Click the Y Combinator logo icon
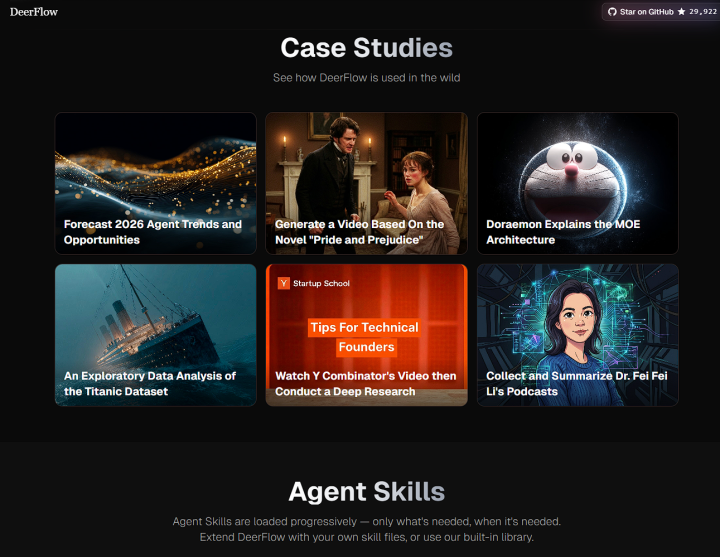Image resolution: width=720 pixels, height=557 pixels. pos(283,283)
